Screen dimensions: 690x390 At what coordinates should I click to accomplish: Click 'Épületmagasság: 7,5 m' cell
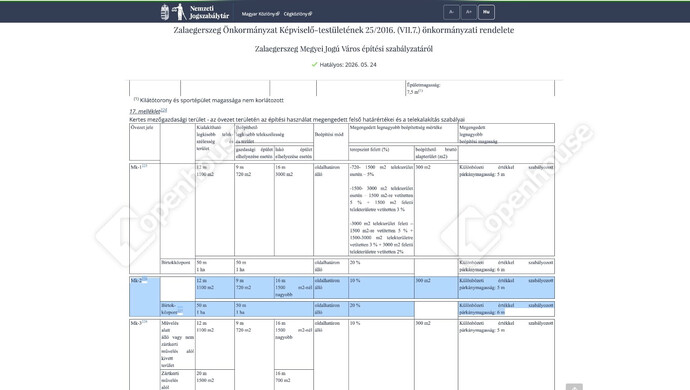(x=480, y=88)
